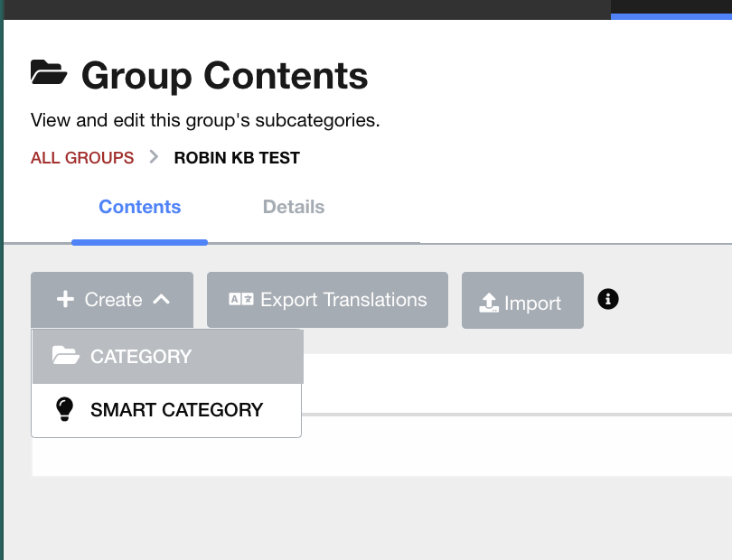The height and width of the screenshot is (560, 732).
Task: Click the lightbulb icon beside SMART CATEGORY
Action: [64, 409]
